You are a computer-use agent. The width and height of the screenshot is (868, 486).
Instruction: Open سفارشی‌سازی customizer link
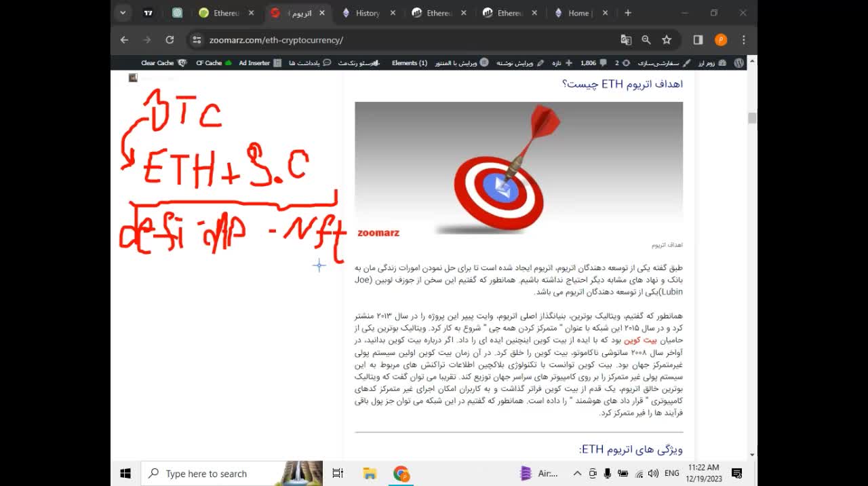click(664, 62)
